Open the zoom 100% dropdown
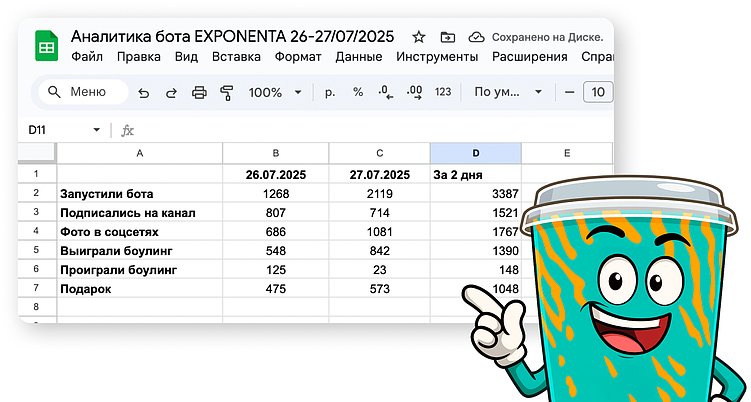The image size is (751, 402). pyautogui.click(x=275, y=92)
